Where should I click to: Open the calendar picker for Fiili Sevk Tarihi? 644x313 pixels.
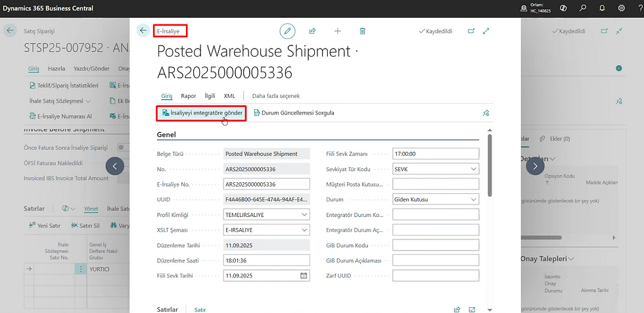pos(304,276)
